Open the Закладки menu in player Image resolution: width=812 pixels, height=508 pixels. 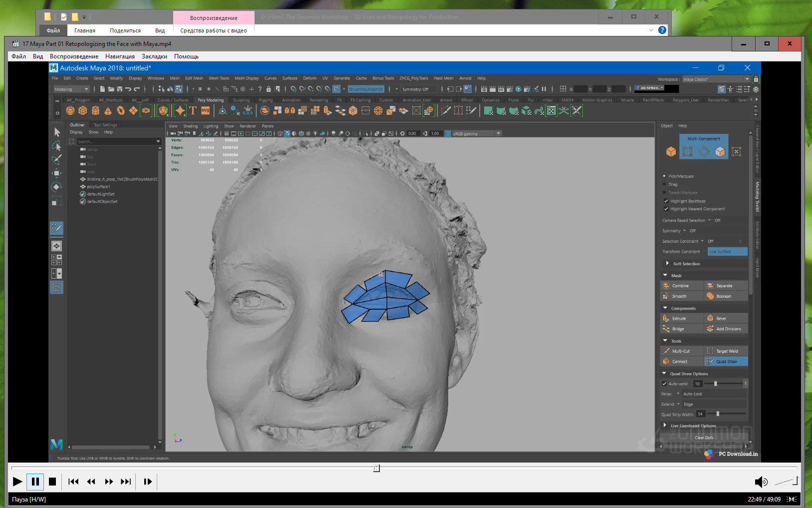pos(154,56)
